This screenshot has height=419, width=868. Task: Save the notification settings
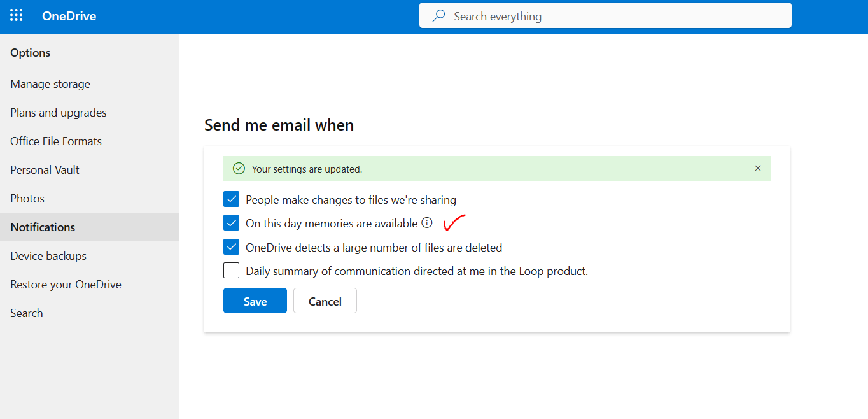tap(255, 301)
